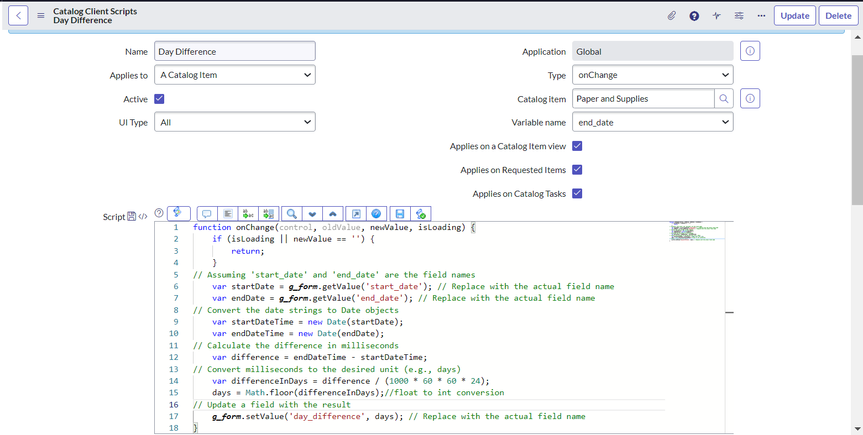Click the page vertical scrollbar thumb
863x435 pixels.
[857, 129]
